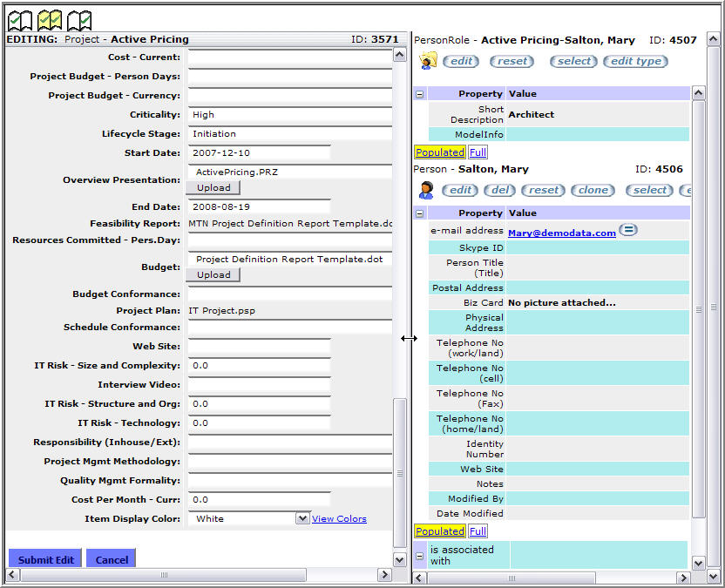
Task: Collapse the 'is associated with' section
Action: click(420, 555)
